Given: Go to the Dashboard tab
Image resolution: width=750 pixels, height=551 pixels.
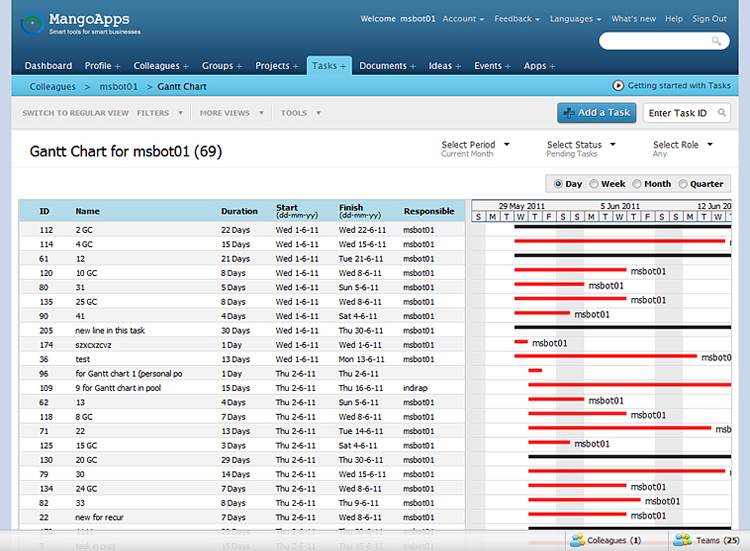Looking at the screenshot, I should 48,66.
